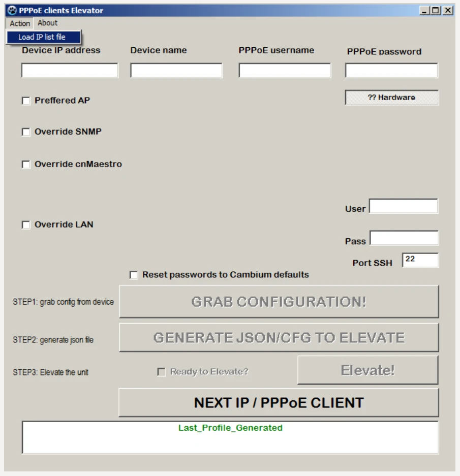The image size is (460, 476).
Task: Click the Port SSH field
Action: point(420,261)
